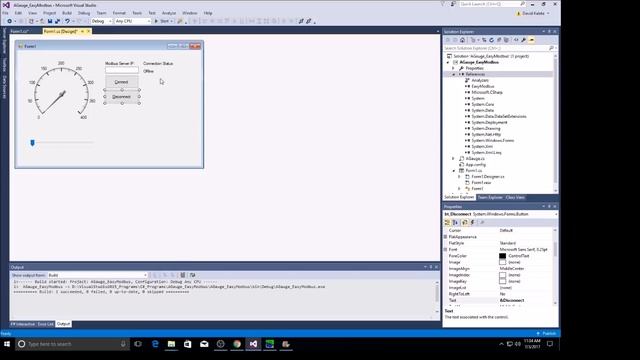
Task: Click the trackbar slider thumb on form
Action: pyautogui.click(x=32, y=142)
